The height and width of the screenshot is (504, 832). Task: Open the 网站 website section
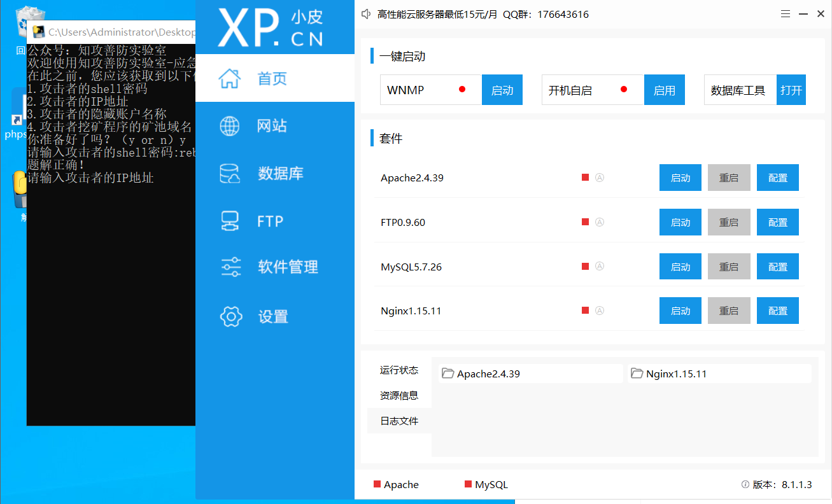pyautogui.click(x=275, y=126)
